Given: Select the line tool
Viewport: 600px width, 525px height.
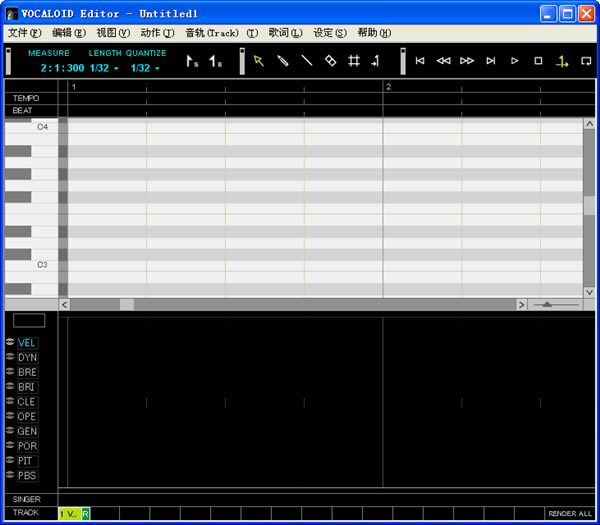Looking at the screenshot, I should (x=307, y=61).
